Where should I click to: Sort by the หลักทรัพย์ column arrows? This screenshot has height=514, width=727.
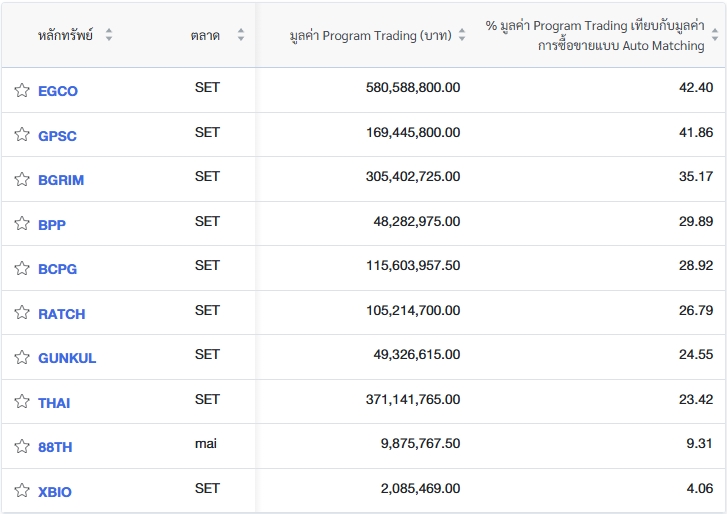tap(109, 35)
